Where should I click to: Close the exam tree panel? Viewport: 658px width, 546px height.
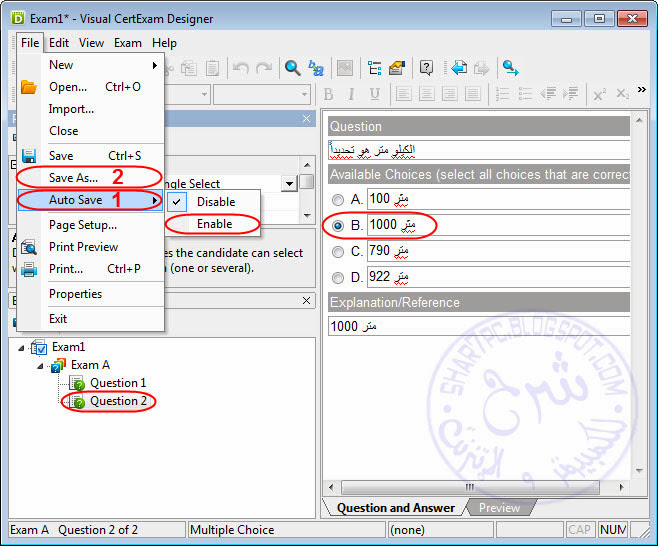tap(306, 300)
